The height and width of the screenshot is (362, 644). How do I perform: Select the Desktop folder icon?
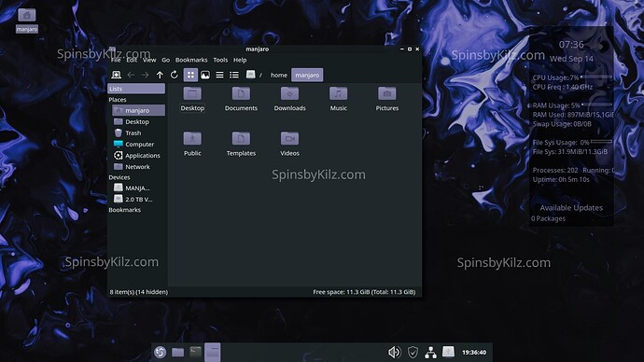[x=192, y=99]
